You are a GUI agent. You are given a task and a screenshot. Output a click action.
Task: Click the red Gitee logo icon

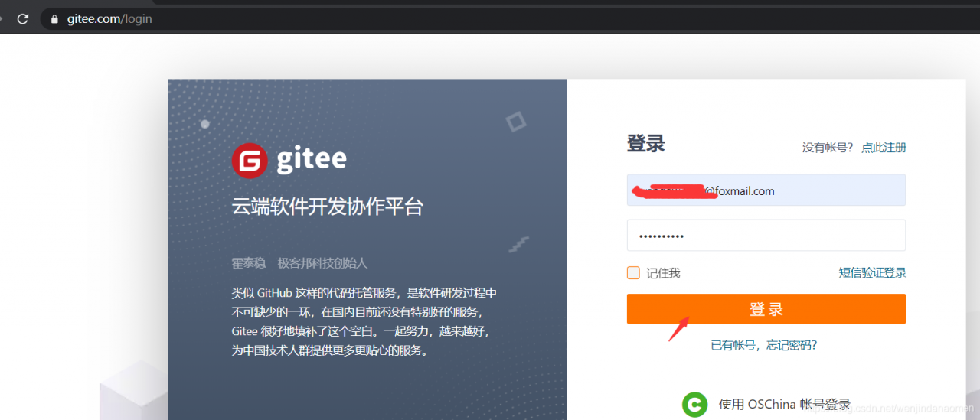250,161
